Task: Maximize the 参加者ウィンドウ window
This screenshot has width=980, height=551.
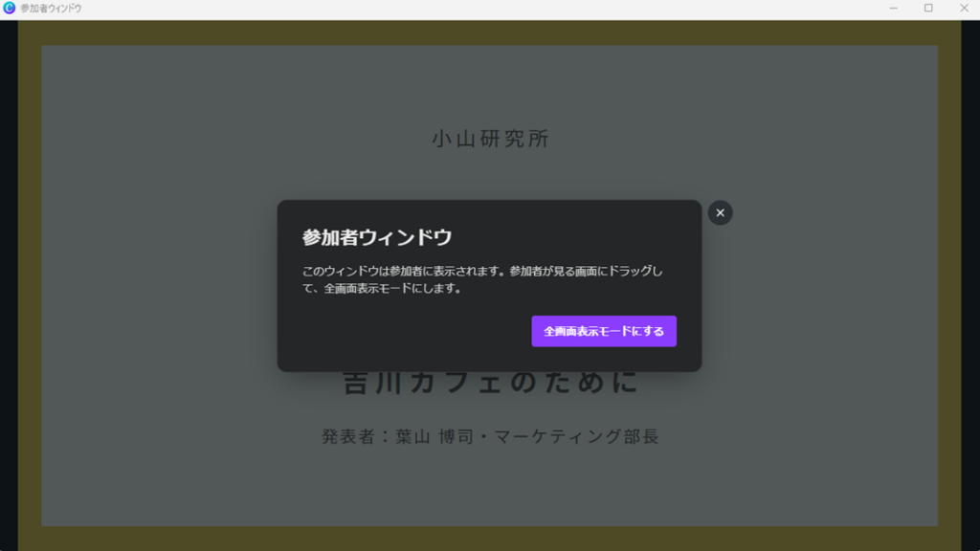Action: click(x=927, y=8)
